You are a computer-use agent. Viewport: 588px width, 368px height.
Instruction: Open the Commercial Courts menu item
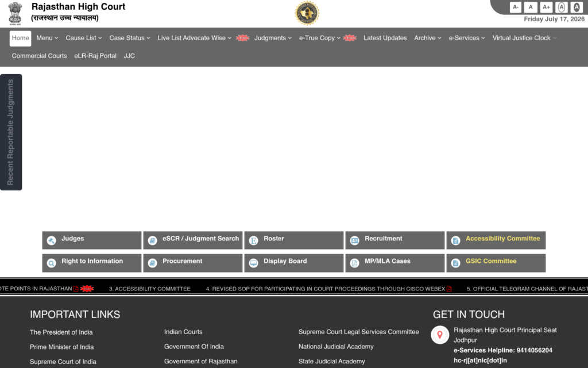tap(40, 56)
